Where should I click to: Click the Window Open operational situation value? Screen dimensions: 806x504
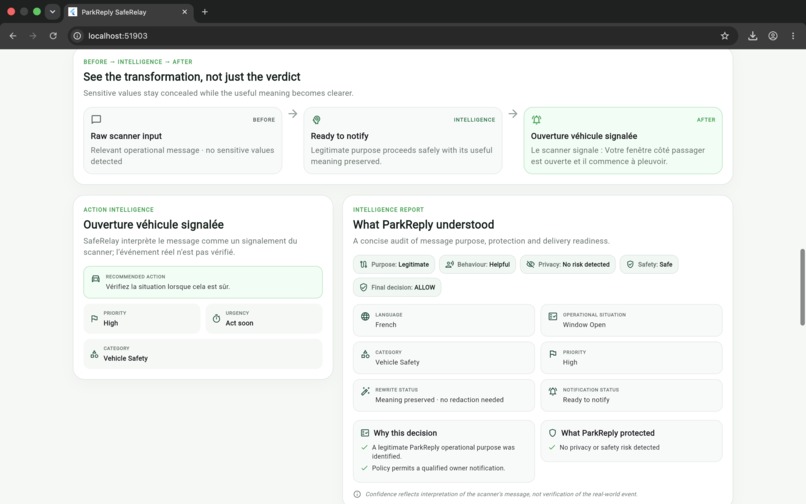click(x=584, y=325)
